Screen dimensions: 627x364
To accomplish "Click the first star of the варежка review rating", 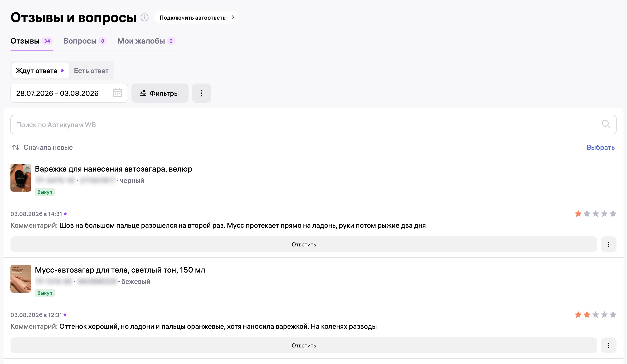I will pyautogui.click(x=578, y=214).
